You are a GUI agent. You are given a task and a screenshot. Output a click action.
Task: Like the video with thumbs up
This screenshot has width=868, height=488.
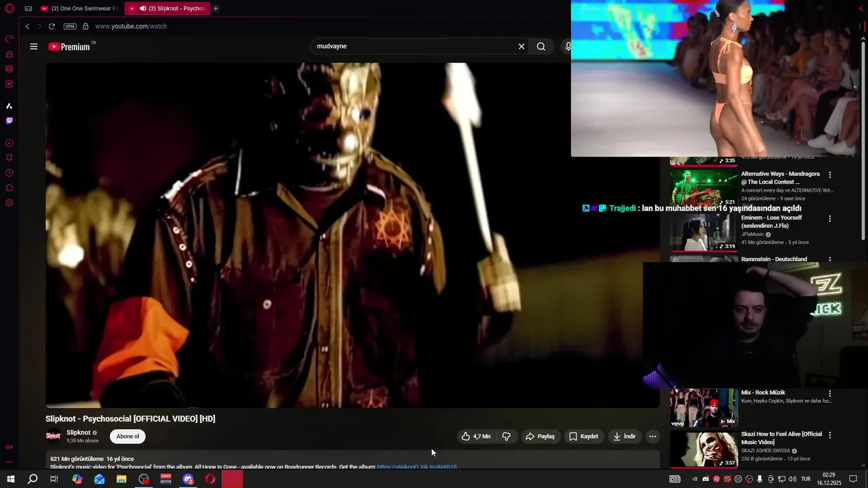[475, 436]
